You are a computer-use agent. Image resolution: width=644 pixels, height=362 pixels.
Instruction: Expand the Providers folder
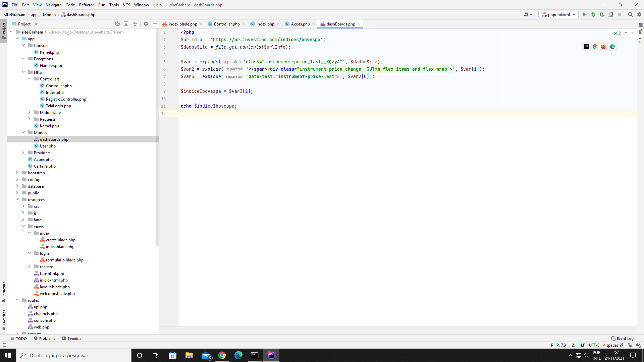23,153
